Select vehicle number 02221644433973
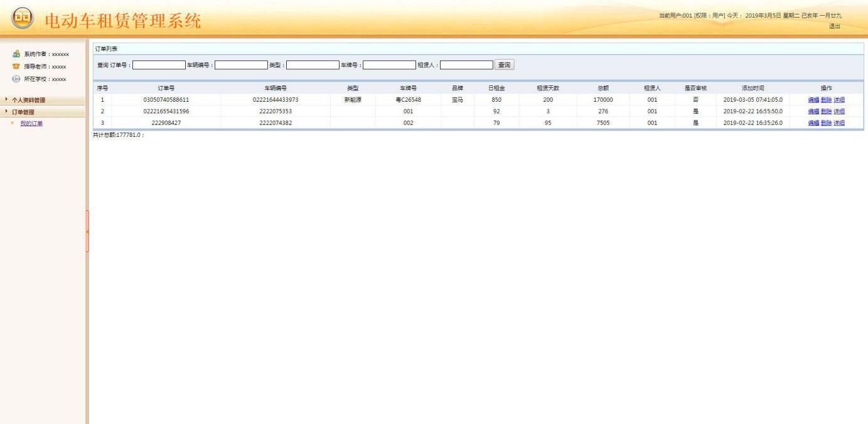This screenshot has height=424, width=868. [276, 99]
